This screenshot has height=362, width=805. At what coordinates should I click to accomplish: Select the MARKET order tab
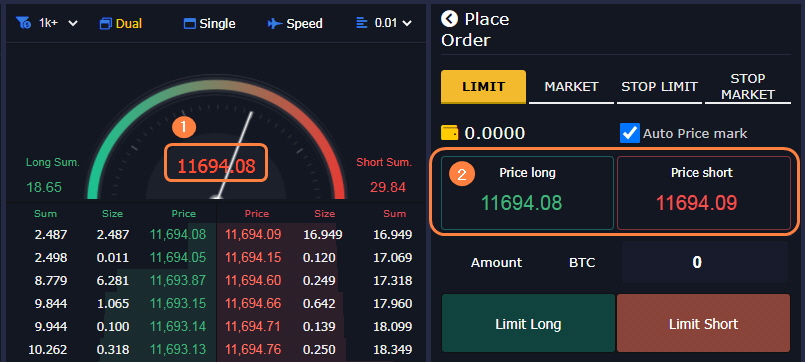click(x=571, y=87)
